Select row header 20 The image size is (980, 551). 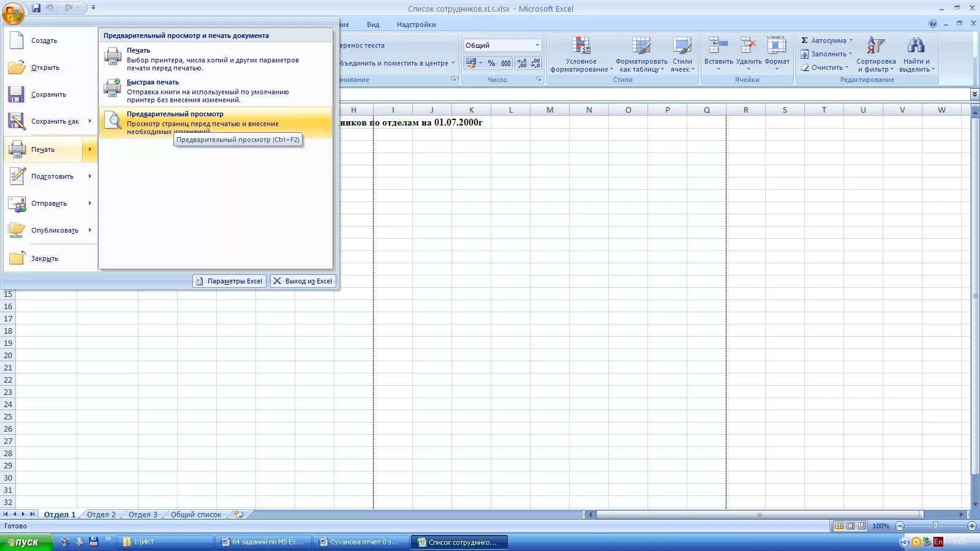coord(8,355)
